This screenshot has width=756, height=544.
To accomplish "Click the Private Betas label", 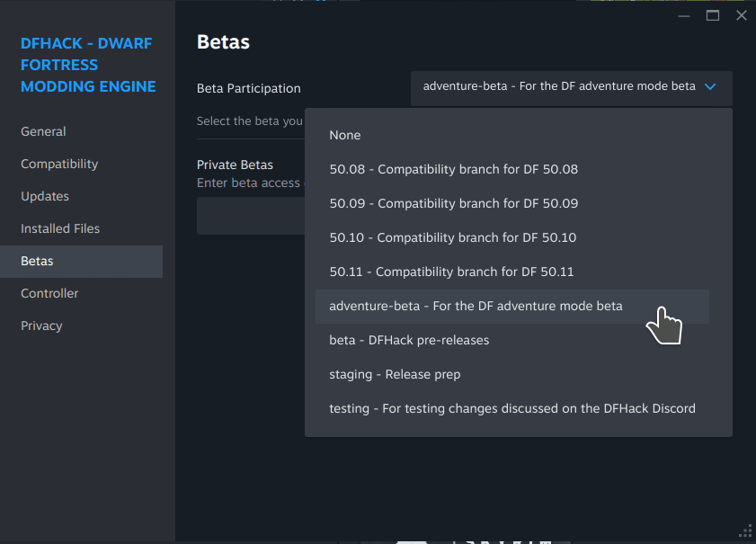I will point(235,165).
